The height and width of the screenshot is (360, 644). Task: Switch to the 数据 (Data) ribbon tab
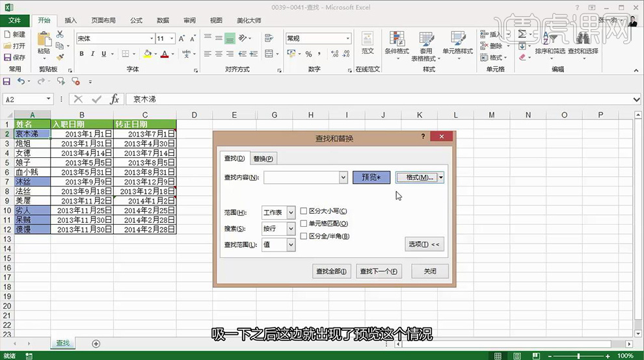[x=163, y=20]
